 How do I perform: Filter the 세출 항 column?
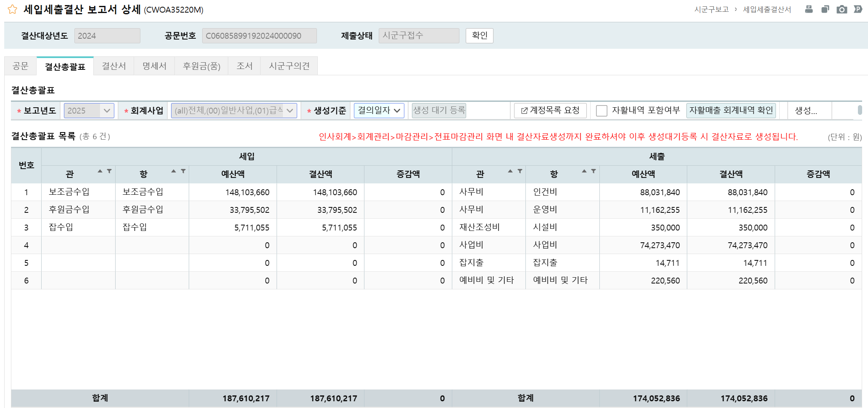click(594, 171)
